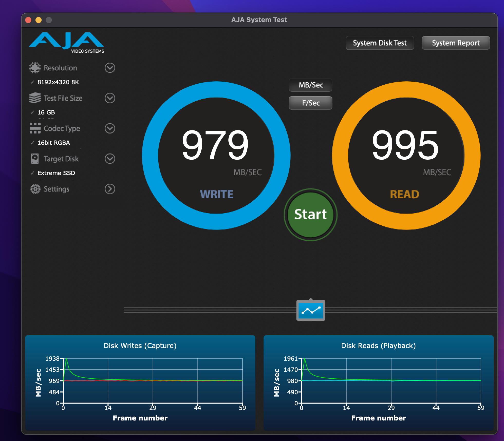504x441 pixels.
Task: Click the Disk Writes (Capture) graph
Action: click(x=153, y=381)
